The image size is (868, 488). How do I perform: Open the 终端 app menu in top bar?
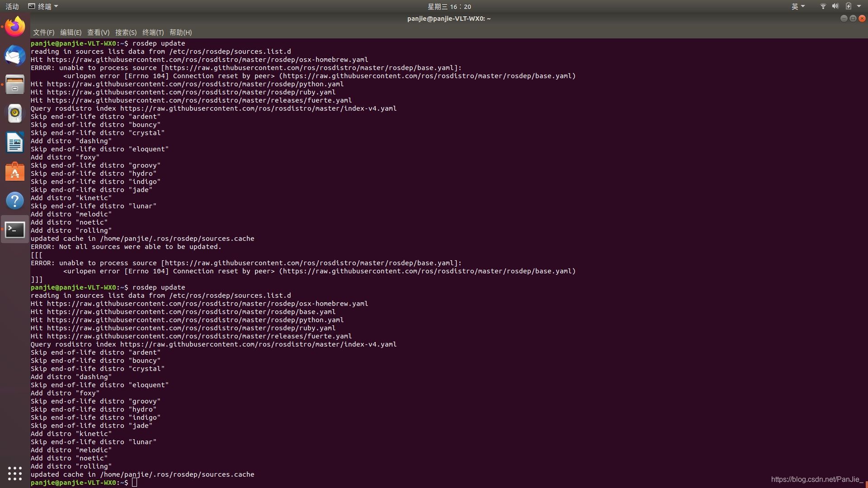click(x=43, y=6)
